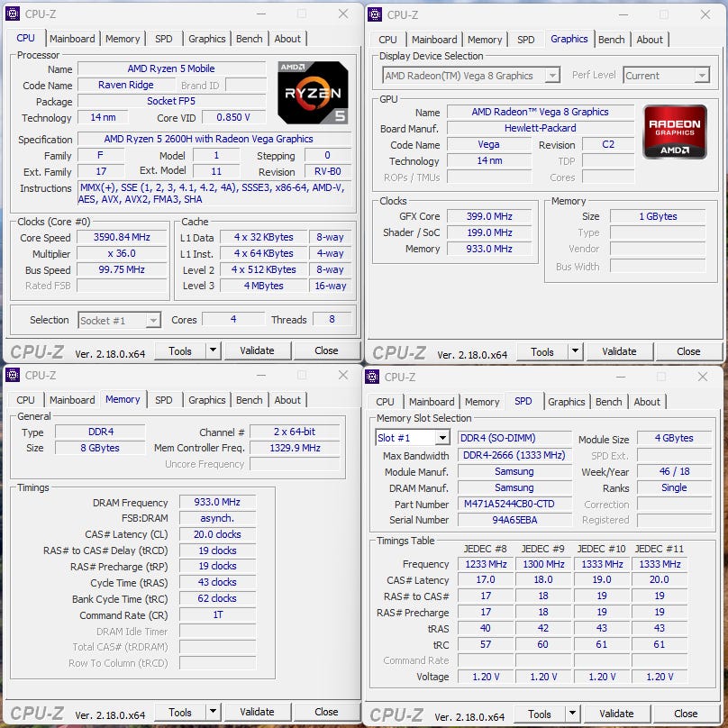Click the Threads value 8

(332, 320)
